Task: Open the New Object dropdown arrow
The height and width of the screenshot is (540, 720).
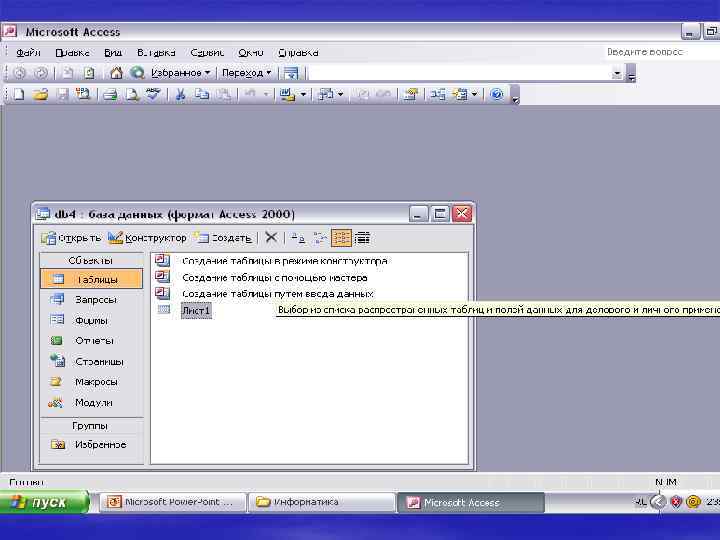Action: point(474,95)
